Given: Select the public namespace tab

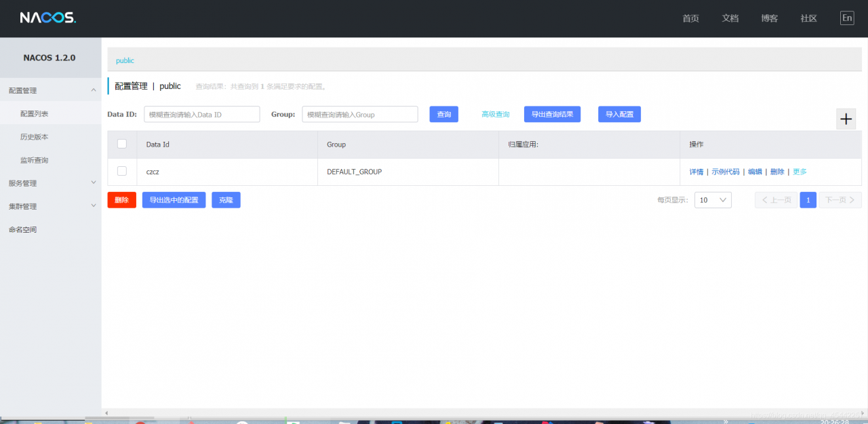Looking at the screenshot, I should (125, 60).
